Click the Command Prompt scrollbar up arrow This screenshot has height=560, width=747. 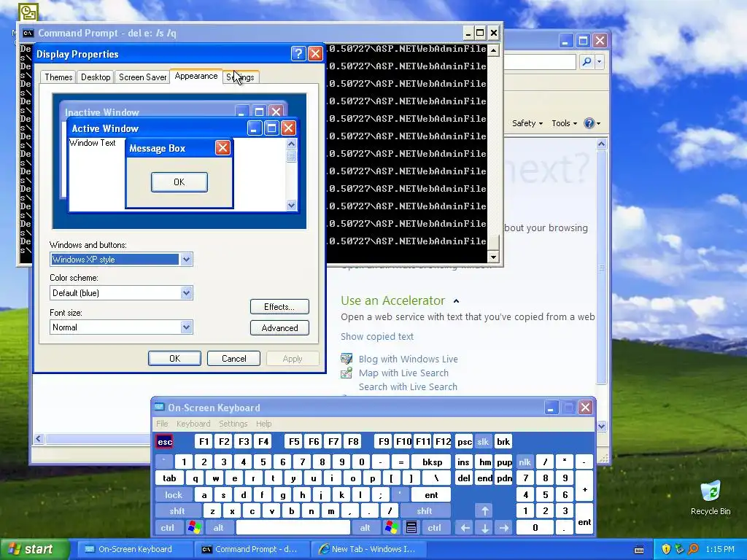click(493, 50)
